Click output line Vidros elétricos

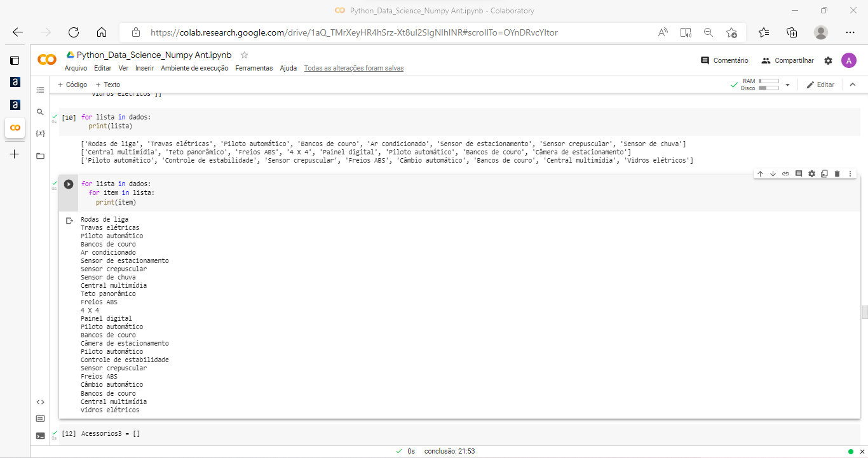coord(110,410)
